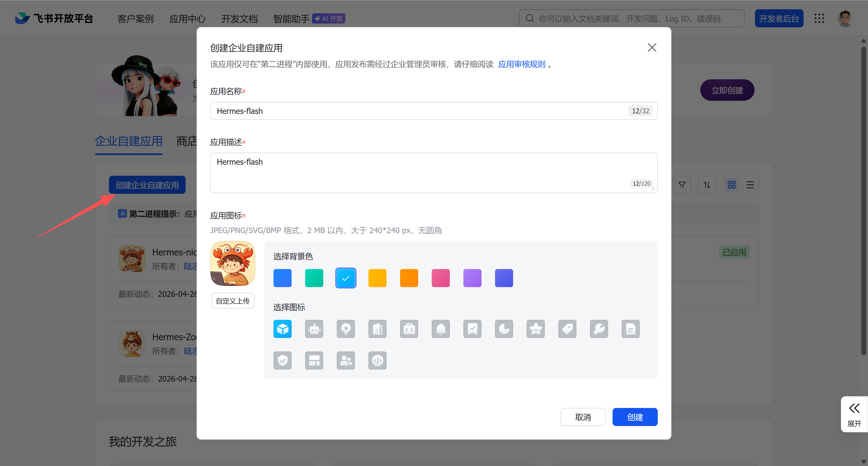Open 开发文档 in the top navigation
The height and width of the screenshot is (466, 868).
pos(239,19)
